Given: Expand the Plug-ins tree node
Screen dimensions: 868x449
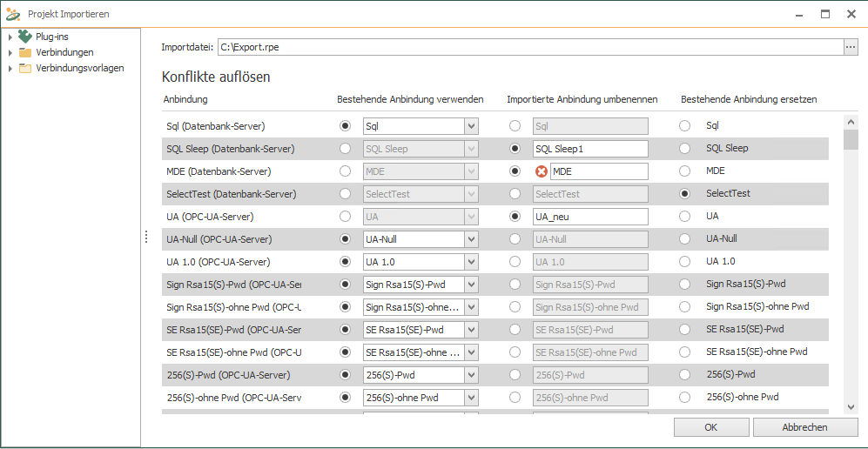Looking at the screenshot, I should (10, 37).
